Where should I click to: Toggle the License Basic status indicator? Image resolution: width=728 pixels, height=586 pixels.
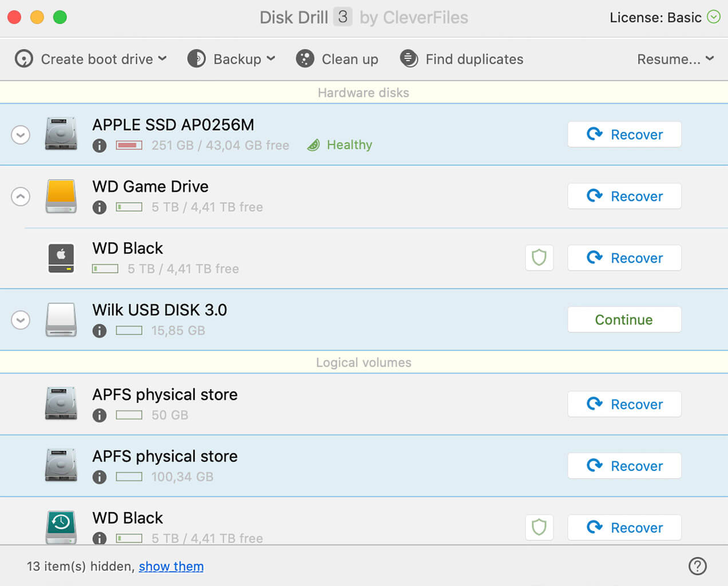(714, 17)
